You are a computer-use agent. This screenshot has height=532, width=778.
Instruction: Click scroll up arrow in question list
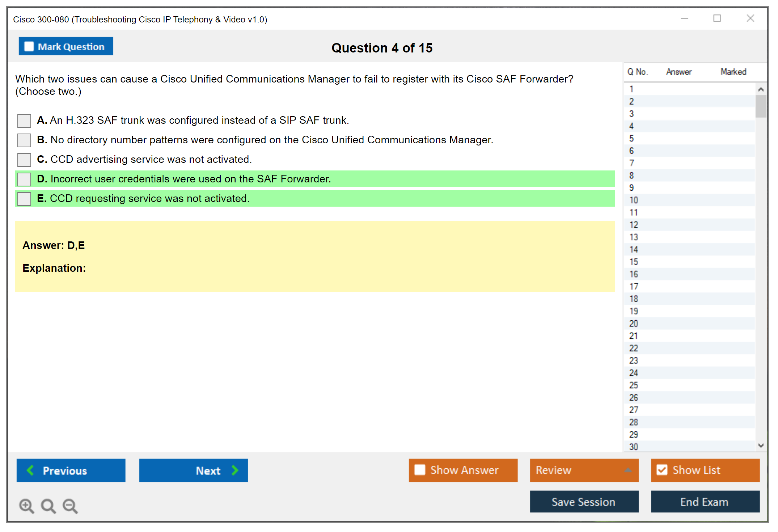pyautogui.click(x=761, y=89)
